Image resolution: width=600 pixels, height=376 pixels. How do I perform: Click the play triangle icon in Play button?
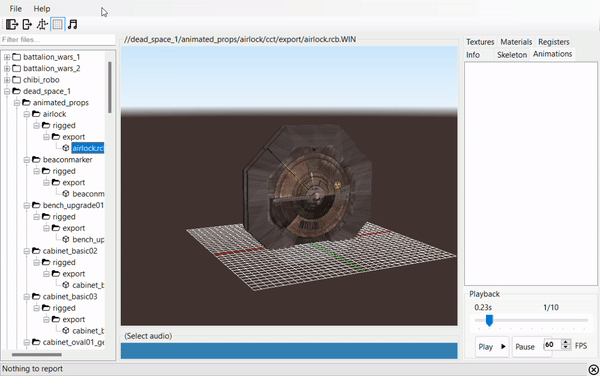coord(503,347)
